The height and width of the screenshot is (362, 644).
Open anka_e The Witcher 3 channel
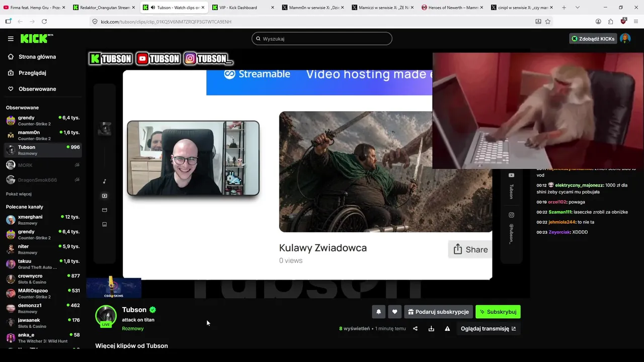pyautogui.click(x=43, y=337)
